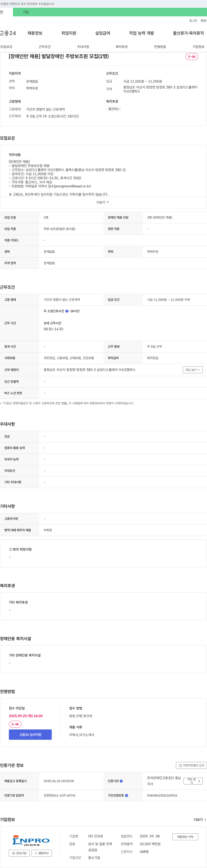Click the D-88 badge beside job title
The height and width of the screenshot is (868, 207).
pyautogui.click(x=192, y=57)
